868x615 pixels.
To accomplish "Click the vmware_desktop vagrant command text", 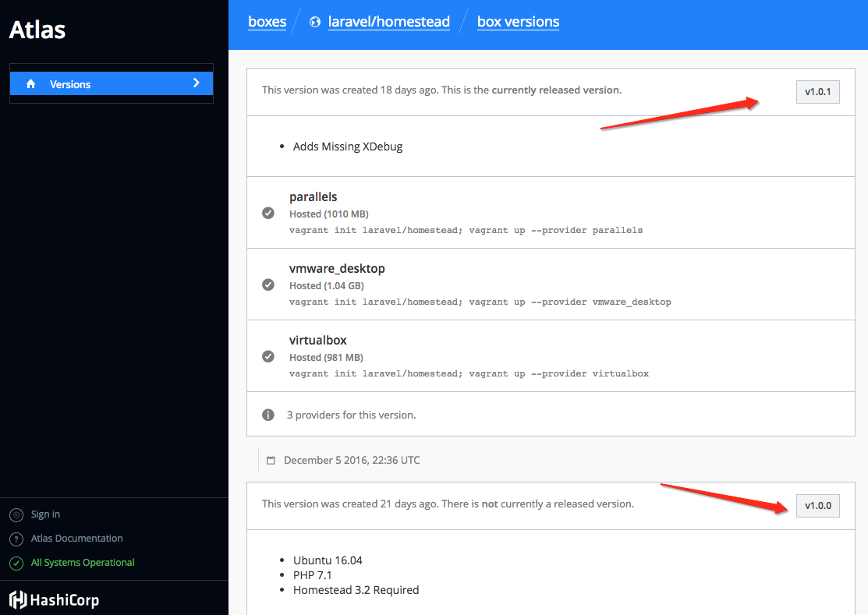I will (480, 302).
